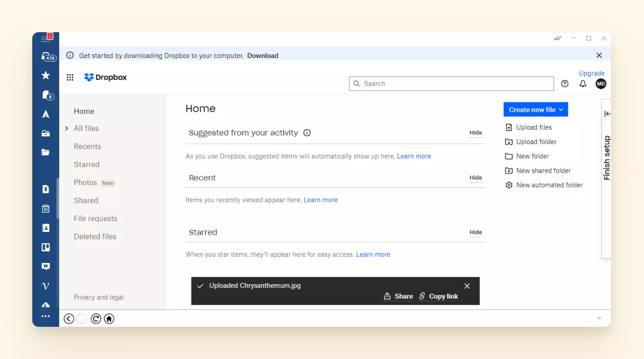
Task: Click the Upgrade link
Action: 591,73
